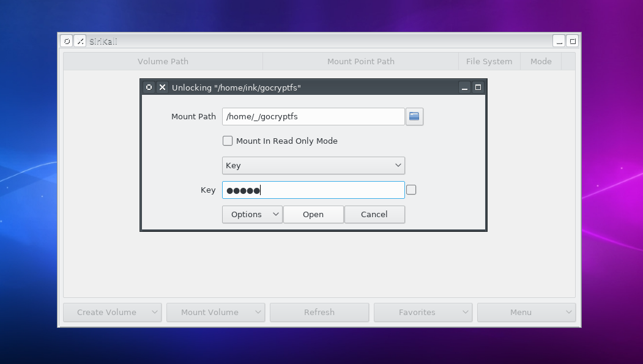Focus the Key password field
Image resolution: width=643 pixels, height=364 pixels.
(330, 190)
